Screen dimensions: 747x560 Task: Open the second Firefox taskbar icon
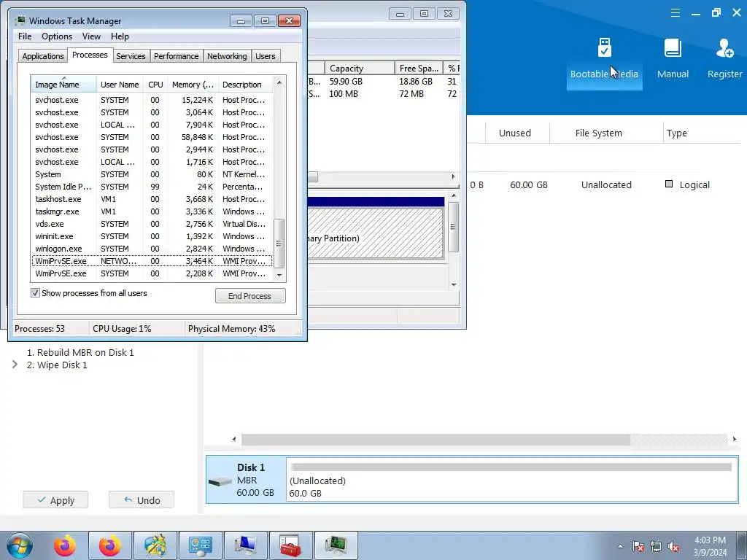pyautogui.click(x=110, y=545)
